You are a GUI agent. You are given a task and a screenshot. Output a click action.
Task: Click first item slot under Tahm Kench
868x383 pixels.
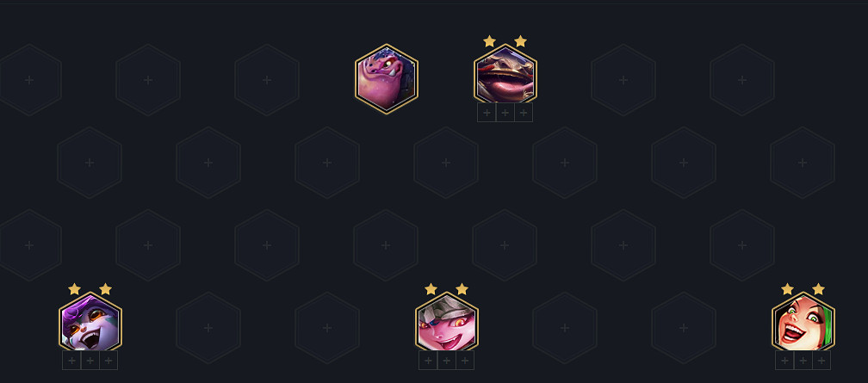[x=487, y=113]
